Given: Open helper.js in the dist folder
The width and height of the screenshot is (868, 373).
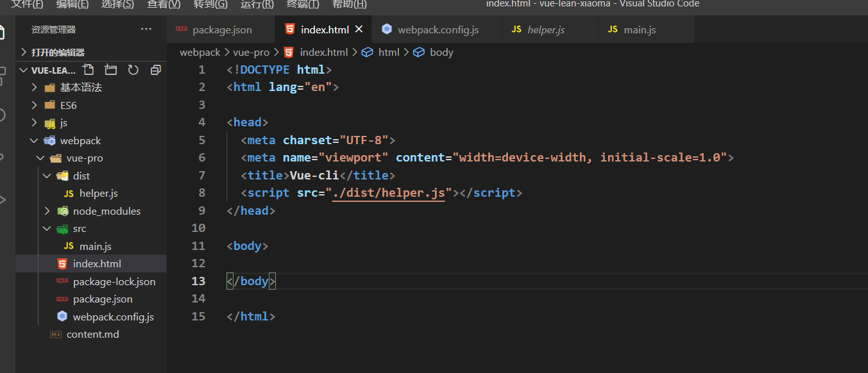Looking at the screenshot, I should click(x=91, y=193).
